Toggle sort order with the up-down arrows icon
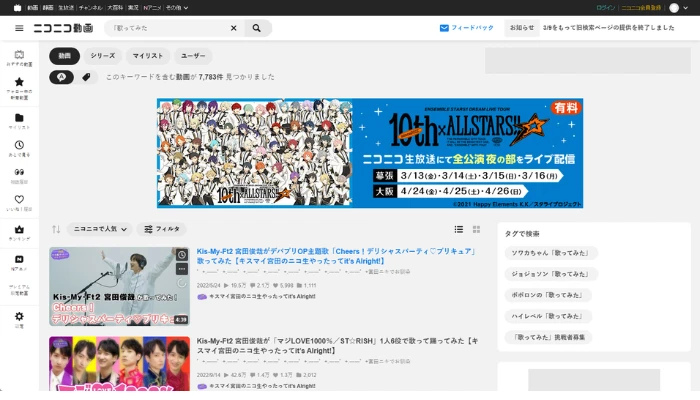 (x=56, y=229)
